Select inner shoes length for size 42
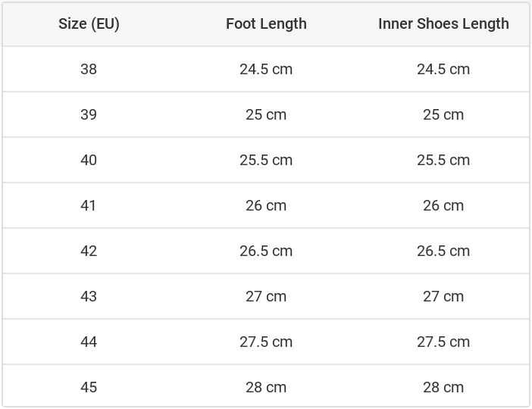 [x=443, y=251]
